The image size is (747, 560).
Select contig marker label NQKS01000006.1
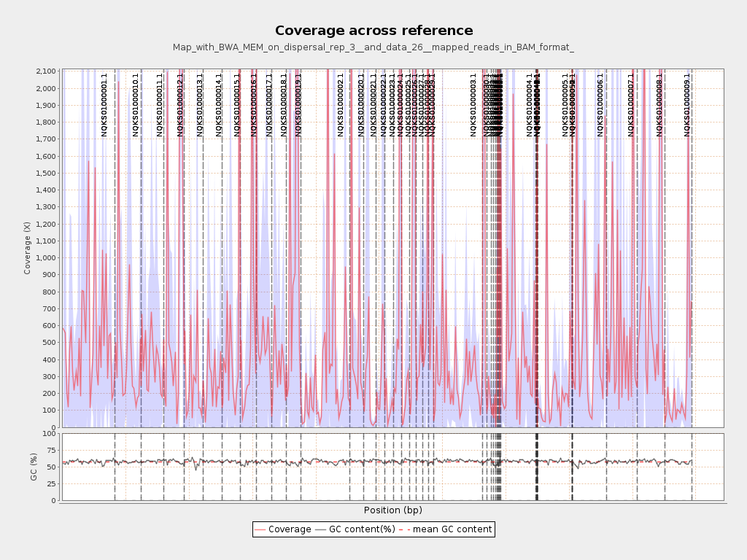[600, 104]
